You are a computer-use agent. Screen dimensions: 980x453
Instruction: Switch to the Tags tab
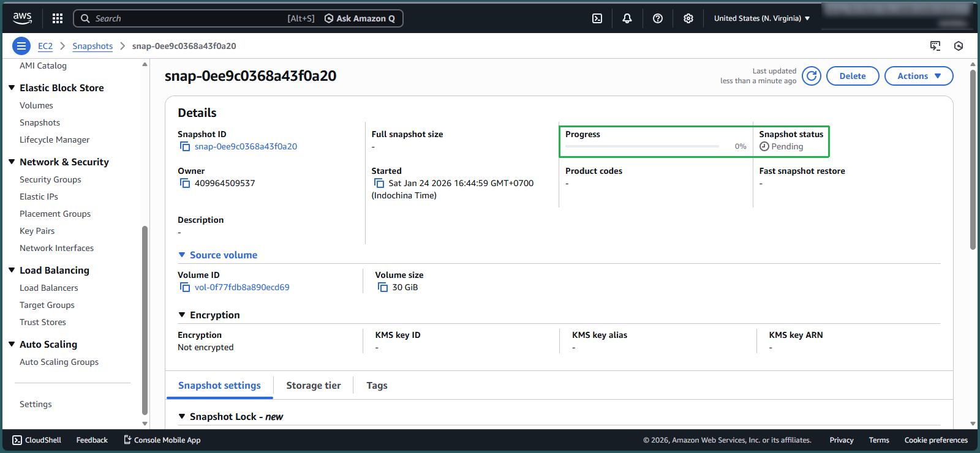[x=377, y=385]
